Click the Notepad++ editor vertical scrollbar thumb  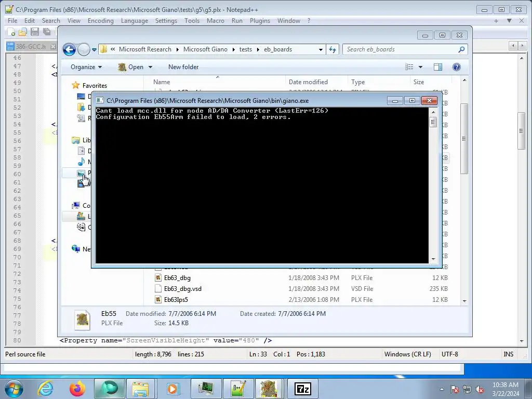coord(521,131)
